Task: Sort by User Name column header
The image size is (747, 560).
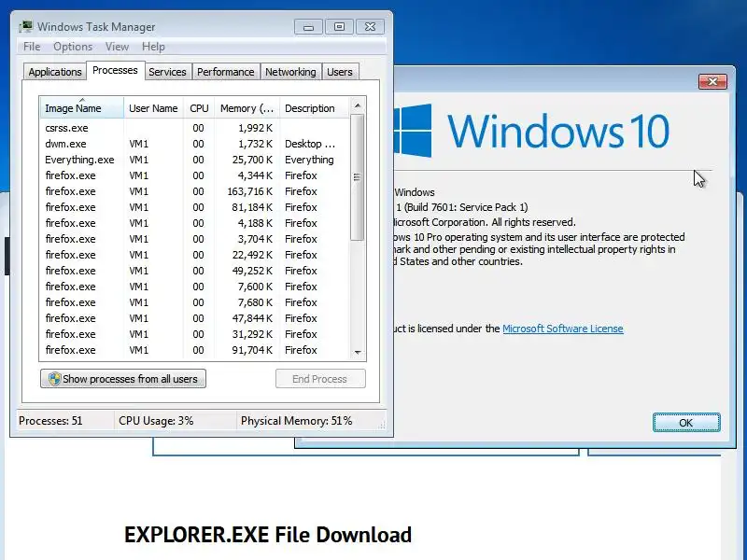Action: coord(153,108)
